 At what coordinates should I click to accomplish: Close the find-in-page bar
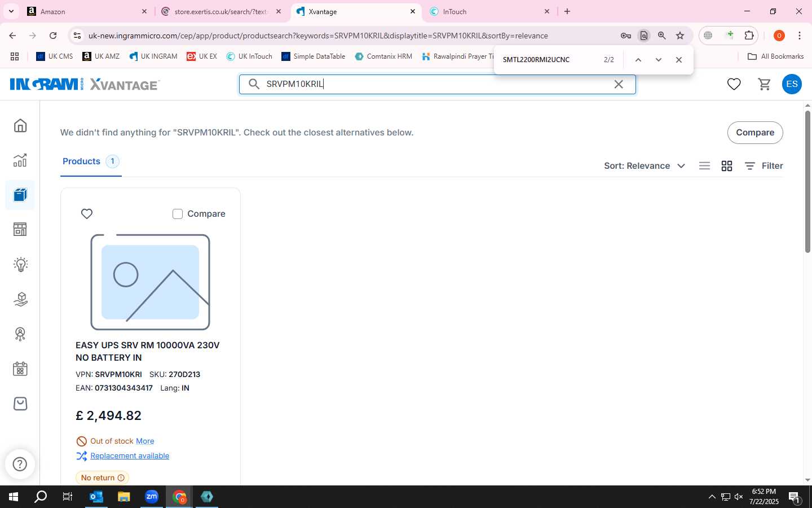pos(679,60)
